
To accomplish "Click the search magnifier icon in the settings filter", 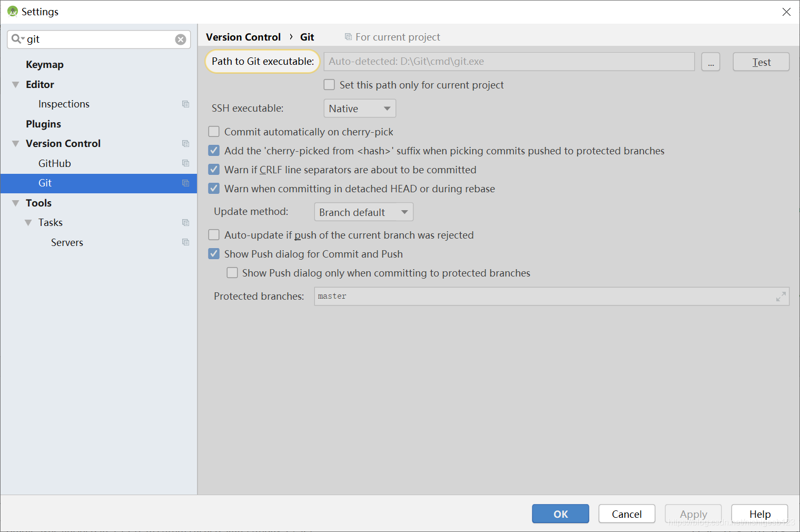I will 18,39.
